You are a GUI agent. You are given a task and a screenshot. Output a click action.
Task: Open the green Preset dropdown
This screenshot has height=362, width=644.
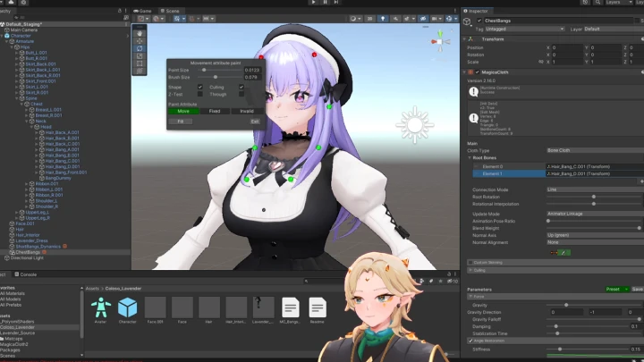pyautogui.click(x=617, y=290)
